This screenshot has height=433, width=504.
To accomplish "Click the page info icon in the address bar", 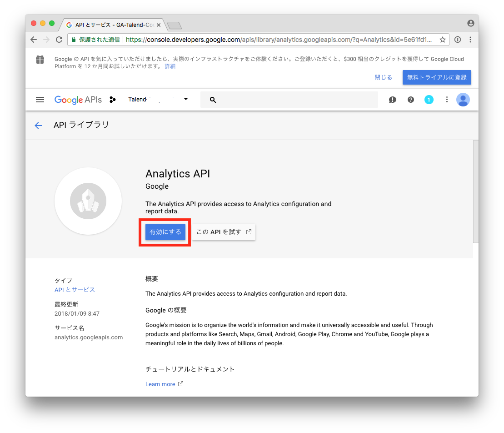I will click(458, 40).
